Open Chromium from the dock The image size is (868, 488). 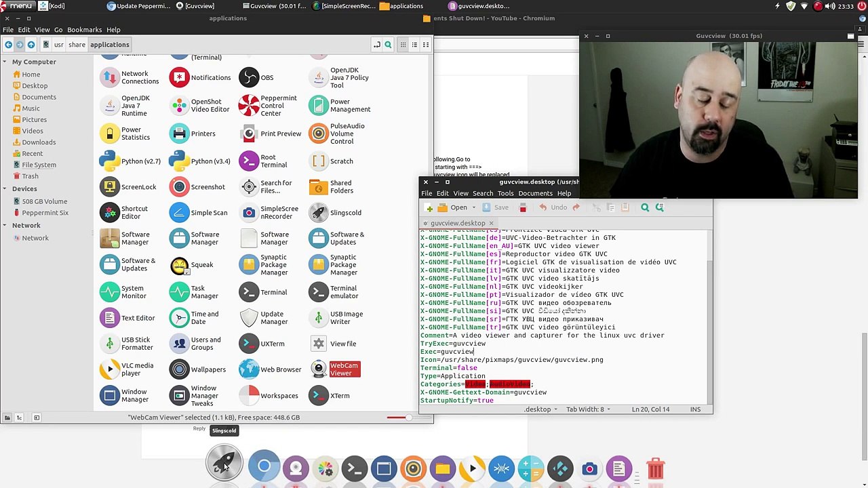264,467
